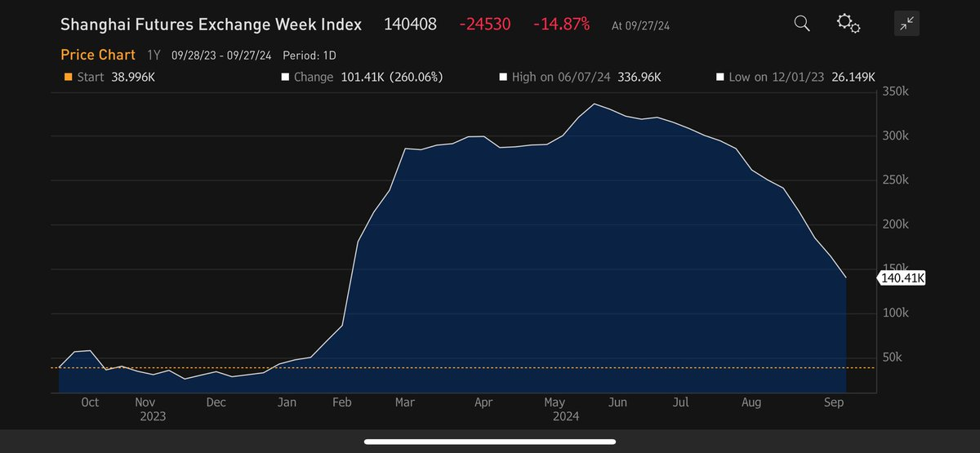
Task: Click the At 09/27/24 date stamp
Action: (x=639, y=25)
